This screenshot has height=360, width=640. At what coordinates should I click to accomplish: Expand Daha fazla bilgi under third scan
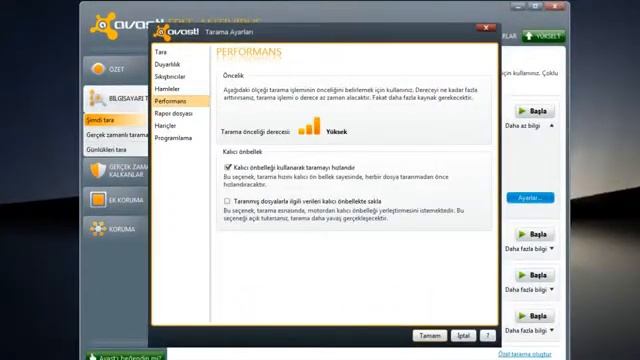click(x=529, y=289)
